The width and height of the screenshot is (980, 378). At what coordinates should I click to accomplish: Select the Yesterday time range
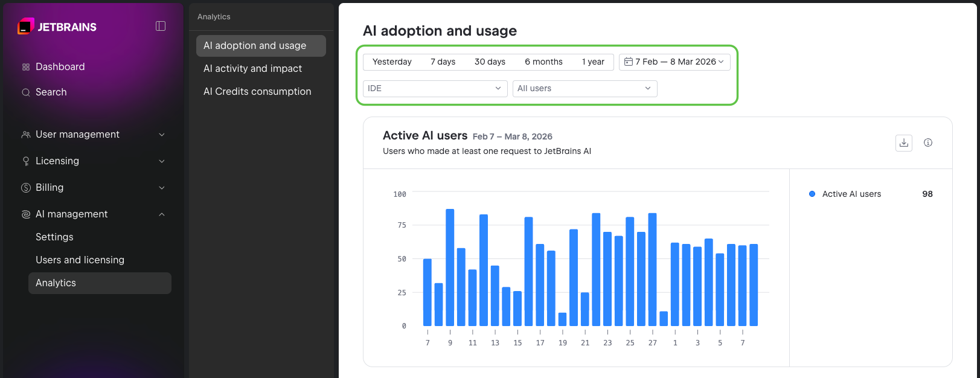(392, 62)
